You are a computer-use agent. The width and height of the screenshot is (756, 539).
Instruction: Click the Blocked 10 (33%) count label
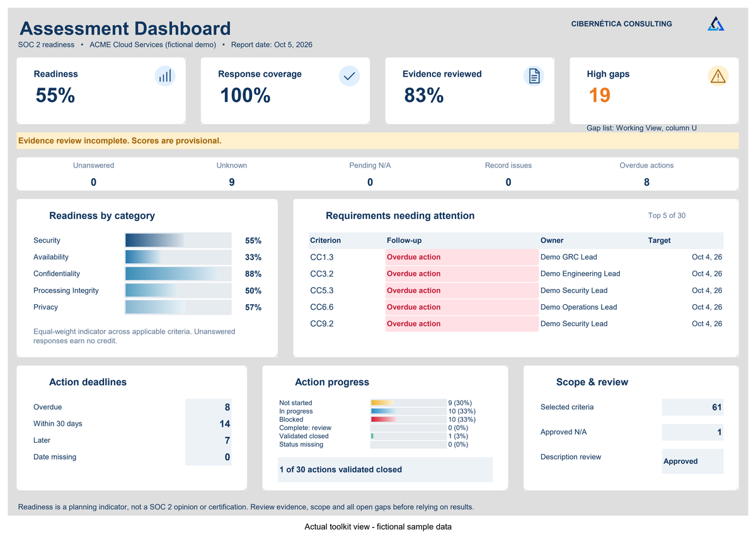click(x=462, y=419)
